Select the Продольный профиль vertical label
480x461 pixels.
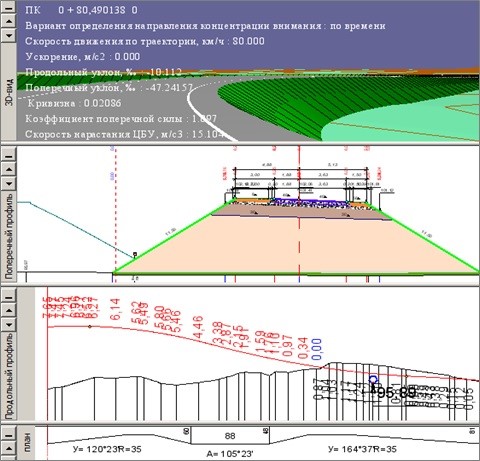[x=9, y=376]
